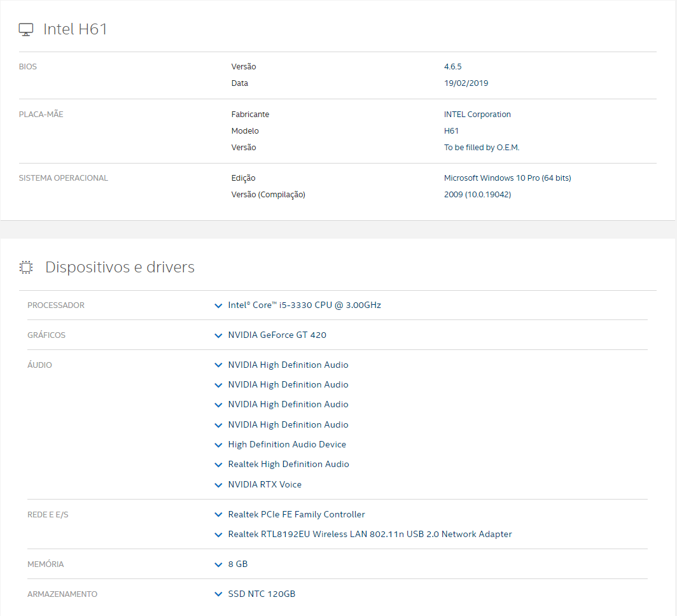Expand the Realtek PCIe FE Family Controller entry

(x=218, y=515)
